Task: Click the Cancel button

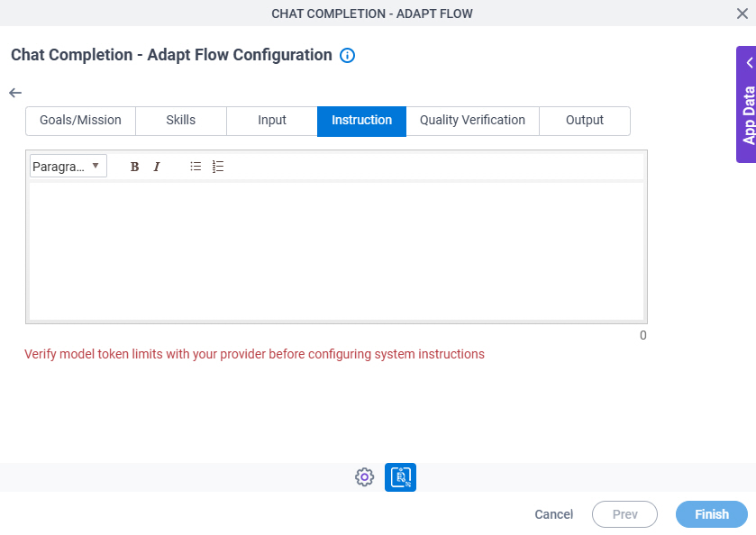Action: pos(553,514)
